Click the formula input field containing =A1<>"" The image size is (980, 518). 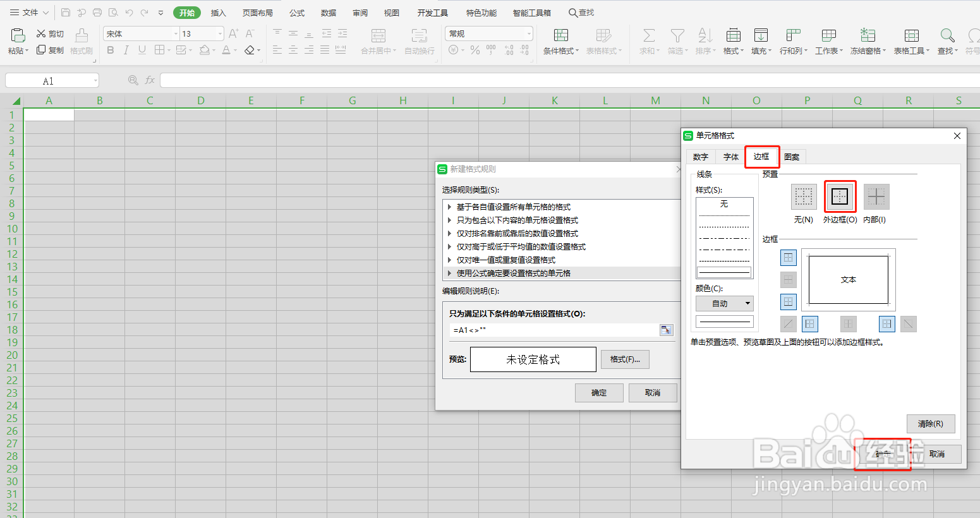pos(554,330)
